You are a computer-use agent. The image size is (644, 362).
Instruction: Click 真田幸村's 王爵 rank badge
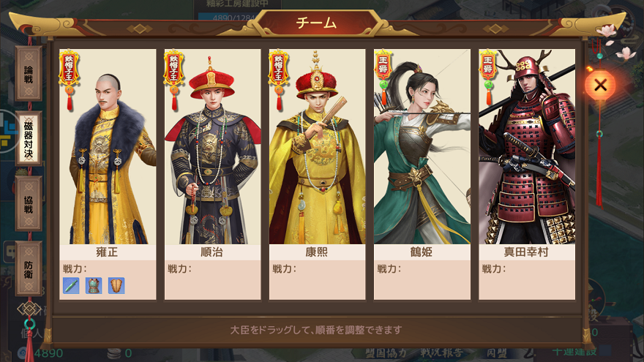tap(488, 78)
